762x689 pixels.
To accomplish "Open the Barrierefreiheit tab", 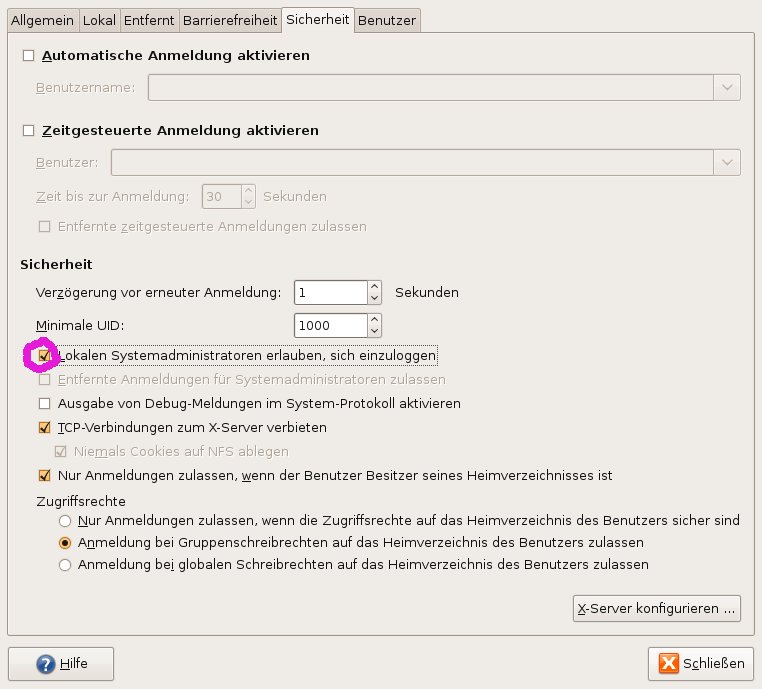I will (x=229, y=19).
